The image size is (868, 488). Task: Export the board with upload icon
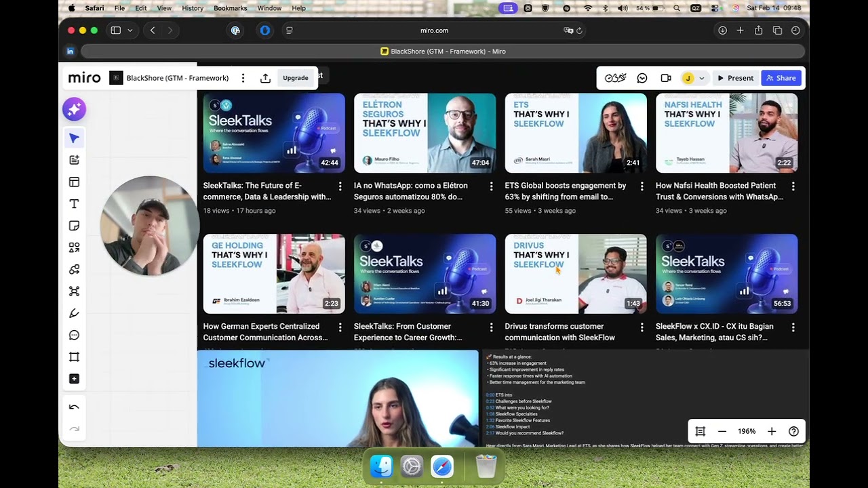click(x=265, y=78)
